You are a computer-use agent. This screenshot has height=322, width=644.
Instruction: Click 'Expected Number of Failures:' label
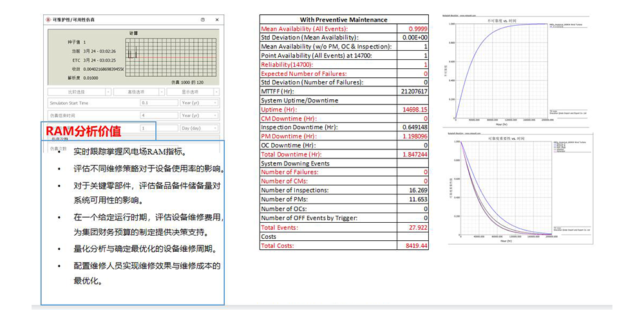pos(303,73)
